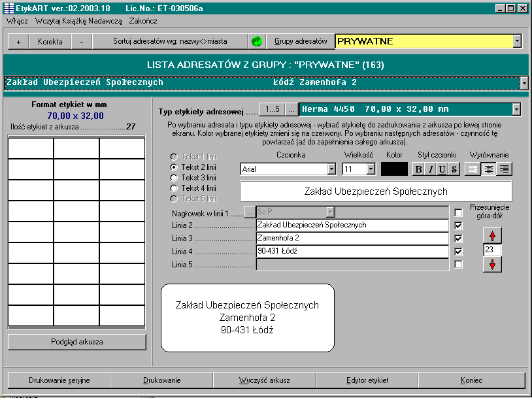Open the Edytor etykiet button
Screen dimensions: 532x398
coord(367,380)
